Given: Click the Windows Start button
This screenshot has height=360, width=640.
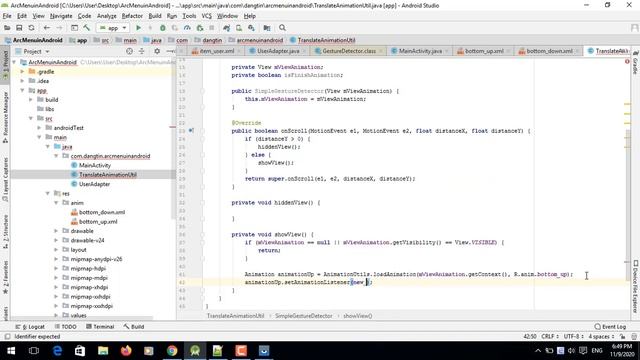Looking at the screenshot, I should pos(11,351).
